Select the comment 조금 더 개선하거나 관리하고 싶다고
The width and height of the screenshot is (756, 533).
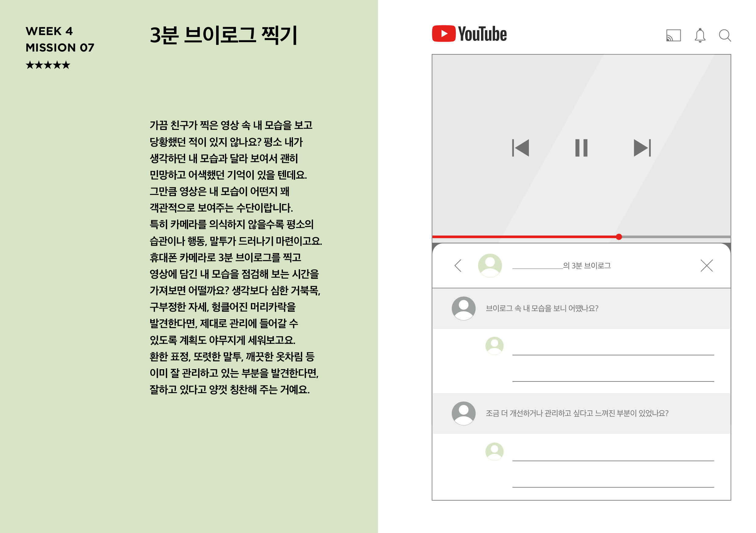(x=577, y=413)
